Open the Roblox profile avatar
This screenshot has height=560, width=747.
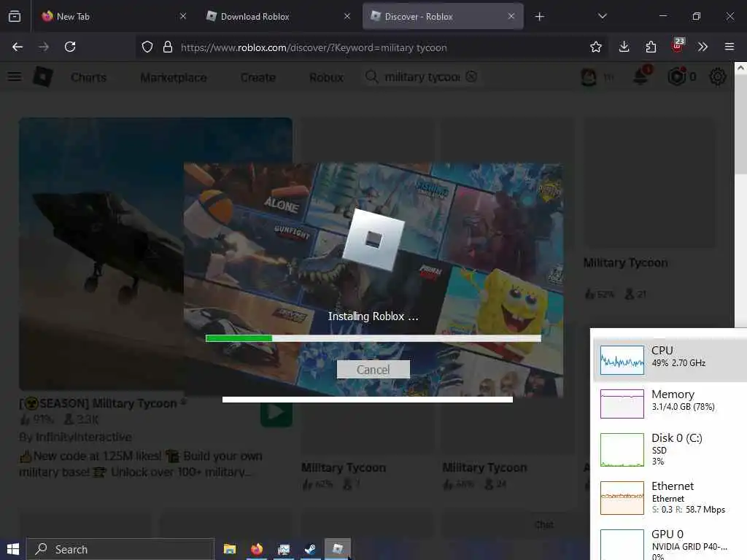(589, 77)
